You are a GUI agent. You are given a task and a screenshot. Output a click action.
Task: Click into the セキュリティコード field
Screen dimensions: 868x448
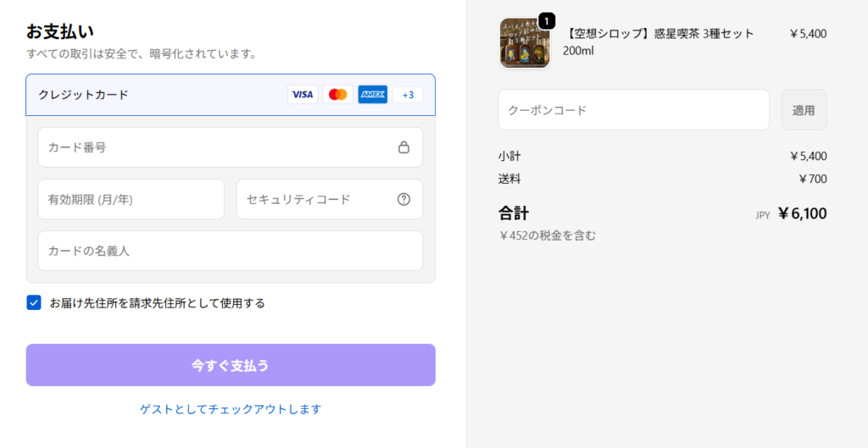pos(314,200)
